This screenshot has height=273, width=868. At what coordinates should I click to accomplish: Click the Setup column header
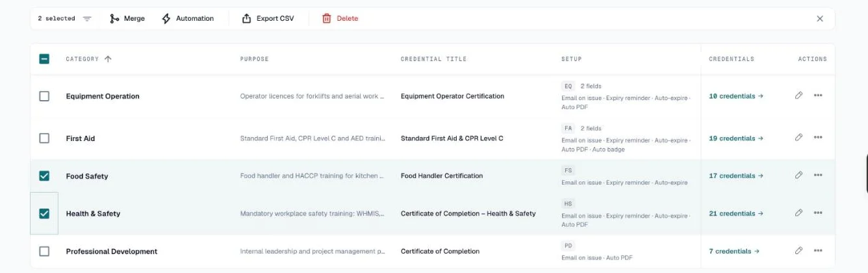[571, 59]
